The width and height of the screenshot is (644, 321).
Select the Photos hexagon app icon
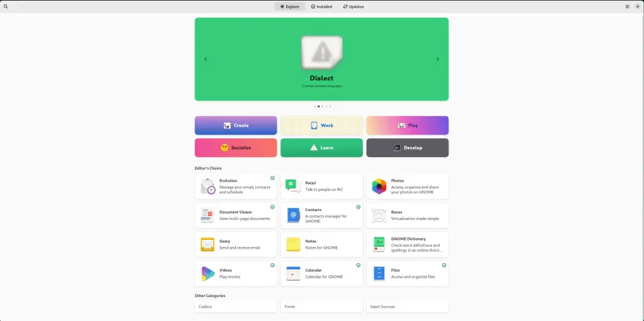(x=379, y=187)
